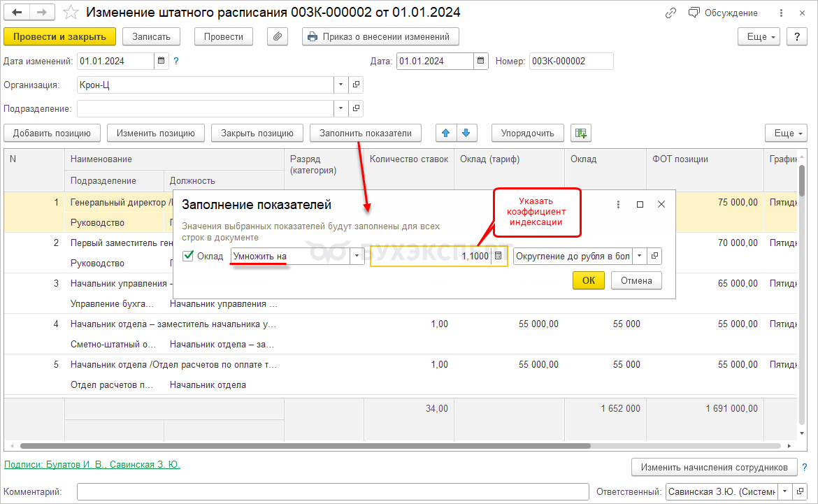This screenshot has width=818, height=504.
Task: Open the upper Еще menu
Action: 759,37
